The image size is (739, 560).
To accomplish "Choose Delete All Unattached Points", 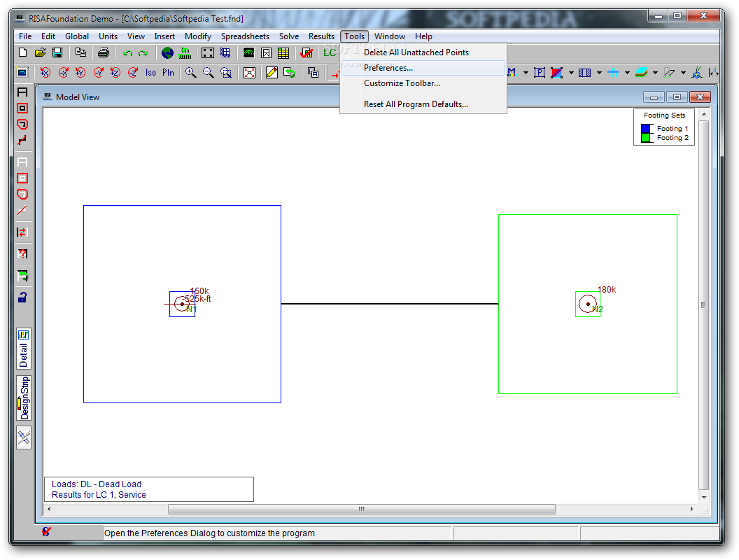I will point(423,52).
